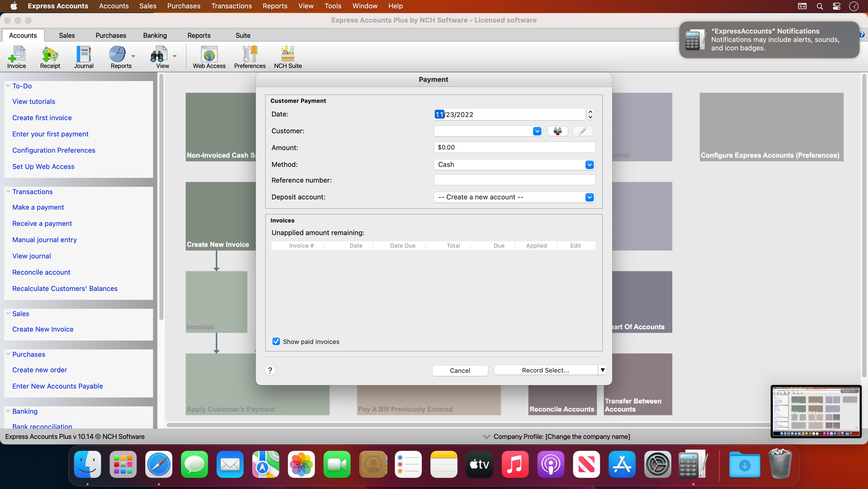Image resolution: width=868 pixels, height=489 pixels.
Task: Open View toolbar dropdown arrow
Action: tap(175, 56)
